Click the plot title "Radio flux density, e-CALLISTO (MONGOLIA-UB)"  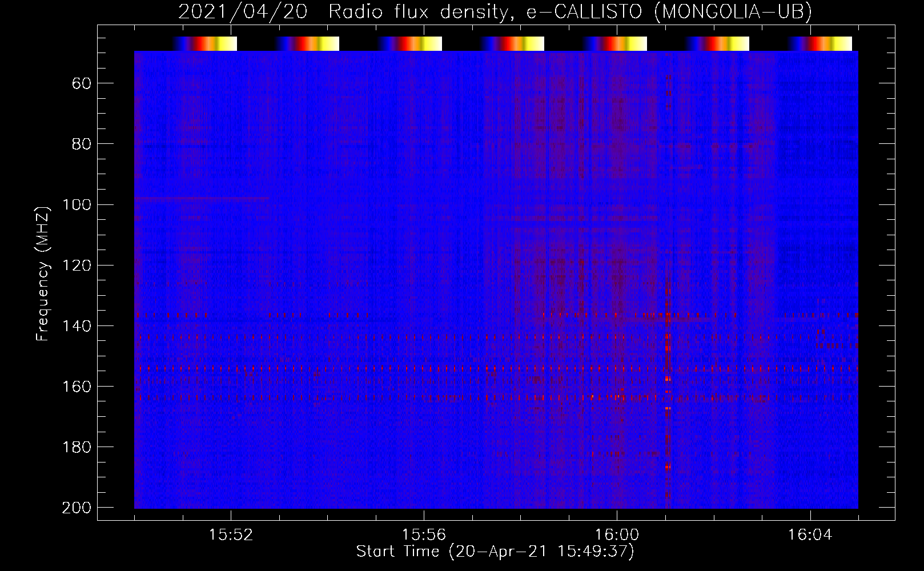570,11
